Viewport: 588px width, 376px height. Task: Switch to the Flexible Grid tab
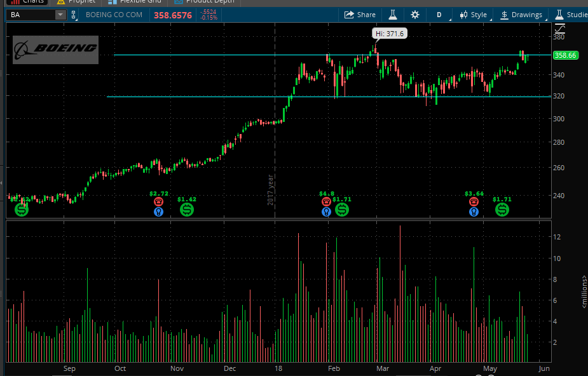tap(134, 2)
